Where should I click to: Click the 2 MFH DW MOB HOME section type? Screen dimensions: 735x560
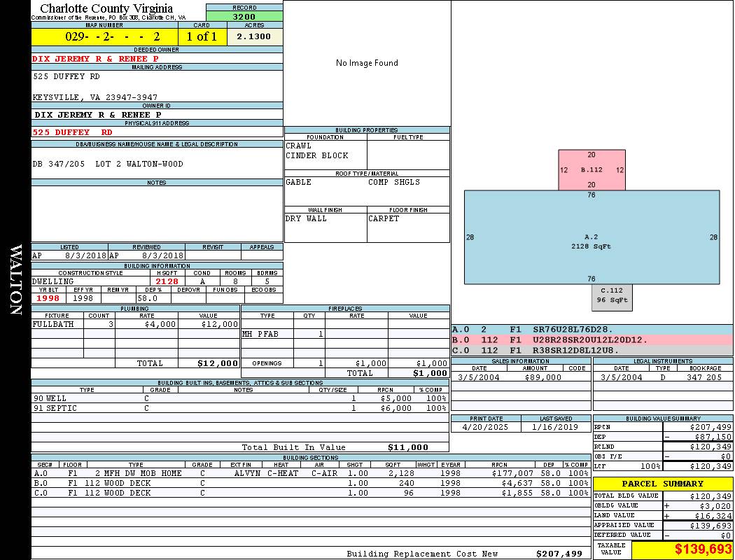[x=139, y=473]
